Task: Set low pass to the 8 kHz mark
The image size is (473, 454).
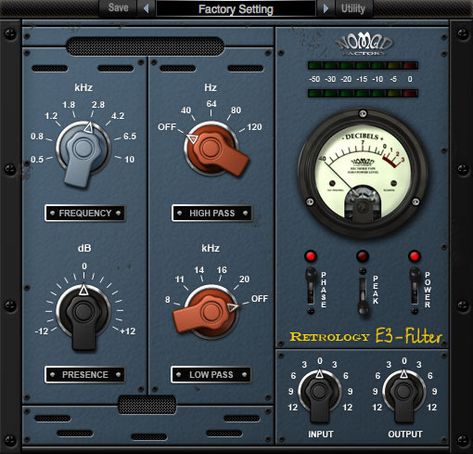Action: (x=168, y=300)
